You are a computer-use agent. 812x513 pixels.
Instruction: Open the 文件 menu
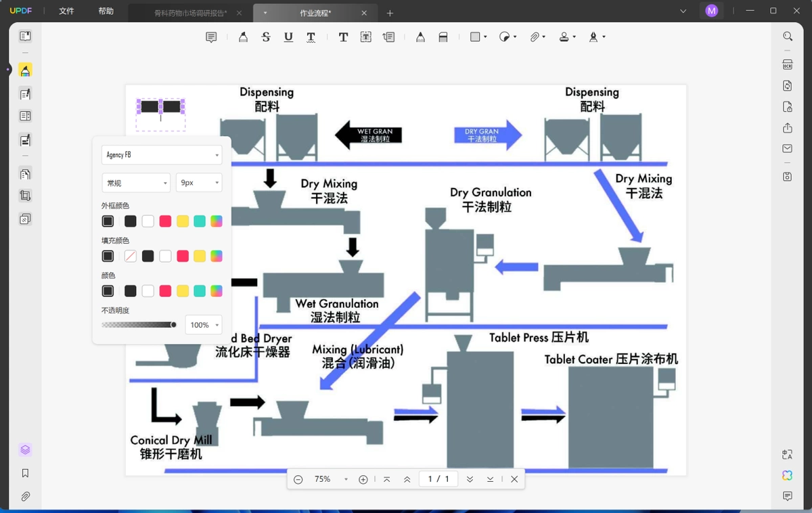[x=66, y=12]
